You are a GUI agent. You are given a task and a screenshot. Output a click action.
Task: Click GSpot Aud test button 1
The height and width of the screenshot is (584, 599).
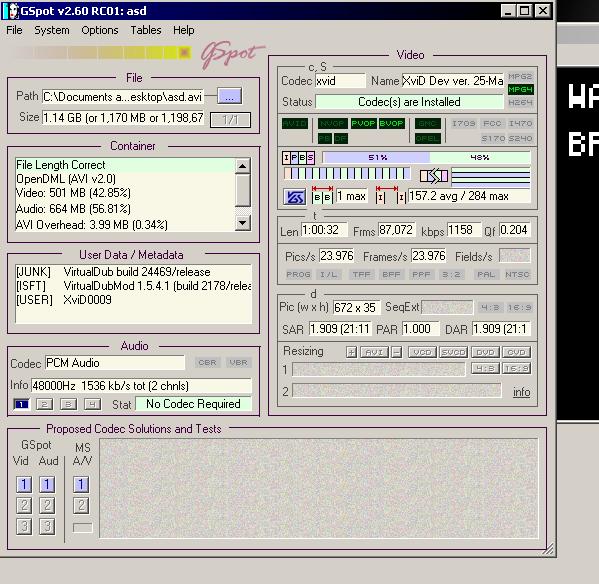click(x=47, y=484)
